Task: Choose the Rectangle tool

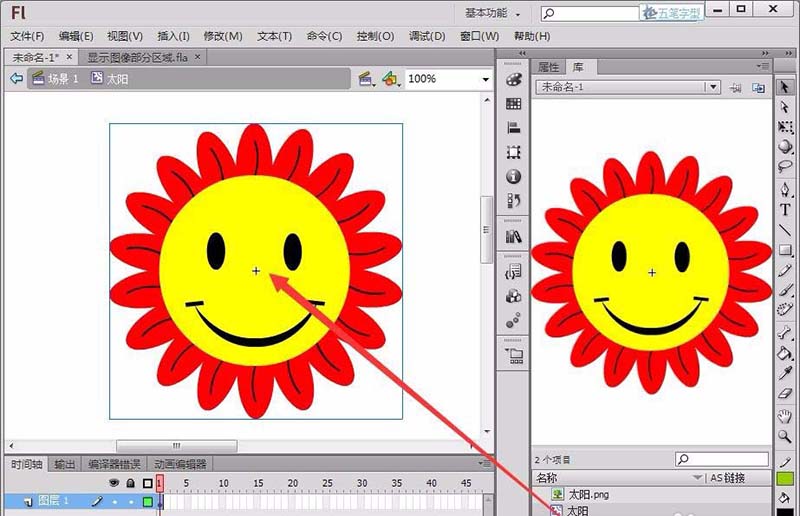Action: 785,250
